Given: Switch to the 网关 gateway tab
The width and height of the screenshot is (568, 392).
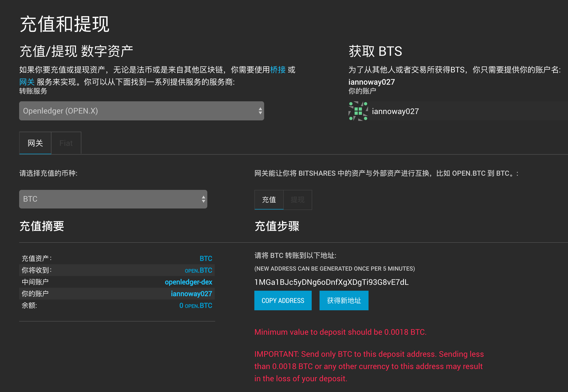Looking at the screenshot, I should (35, 143).
